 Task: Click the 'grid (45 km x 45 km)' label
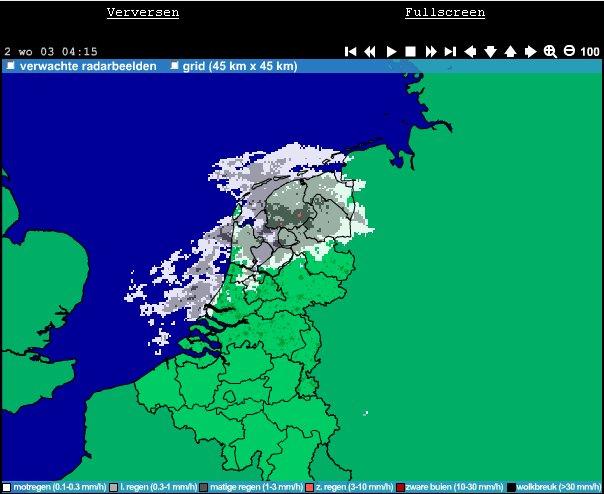pos(240,66)
